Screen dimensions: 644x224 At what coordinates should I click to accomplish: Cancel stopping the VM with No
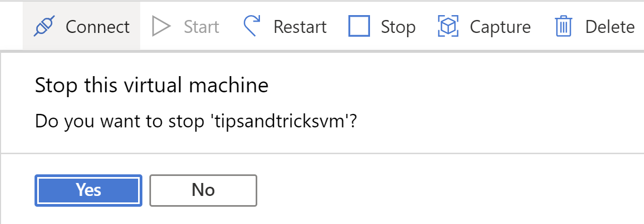tap(203, 191)
